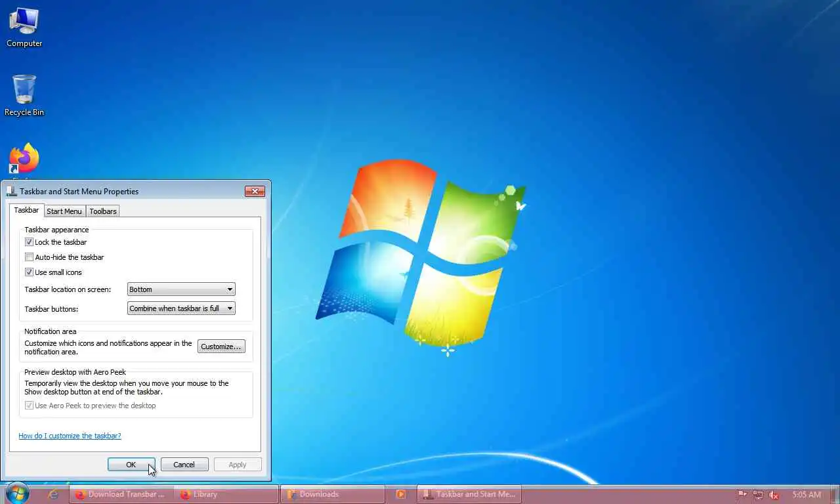This screenshot has height=504, width=840.
Task: Launch Internet Explorer from the taskbar
Action: [x=53, y=494]
